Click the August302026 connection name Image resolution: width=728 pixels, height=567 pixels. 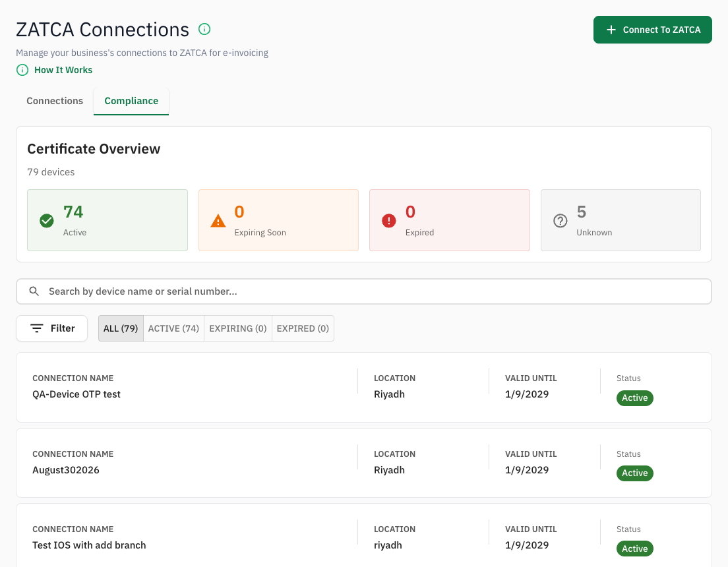click(x=66, y=470)
